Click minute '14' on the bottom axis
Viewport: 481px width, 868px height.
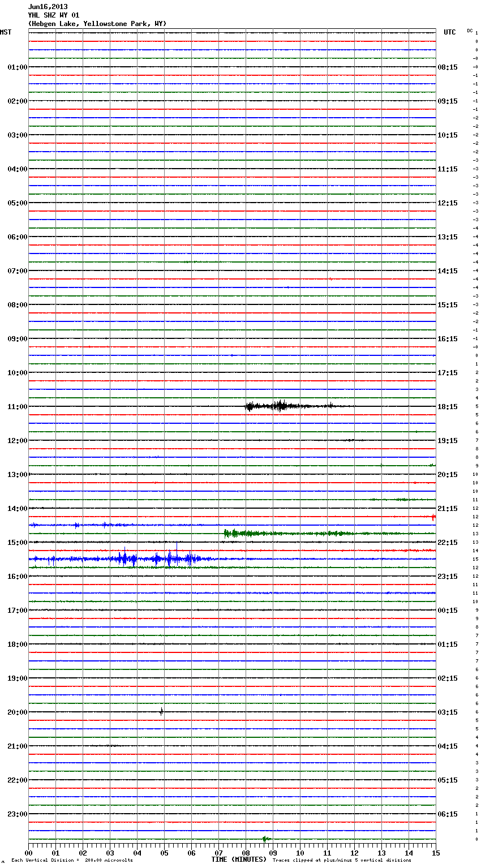[409, 853]
